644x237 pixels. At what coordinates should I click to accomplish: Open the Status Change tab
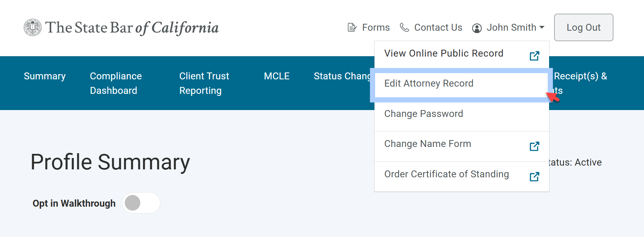342,76
